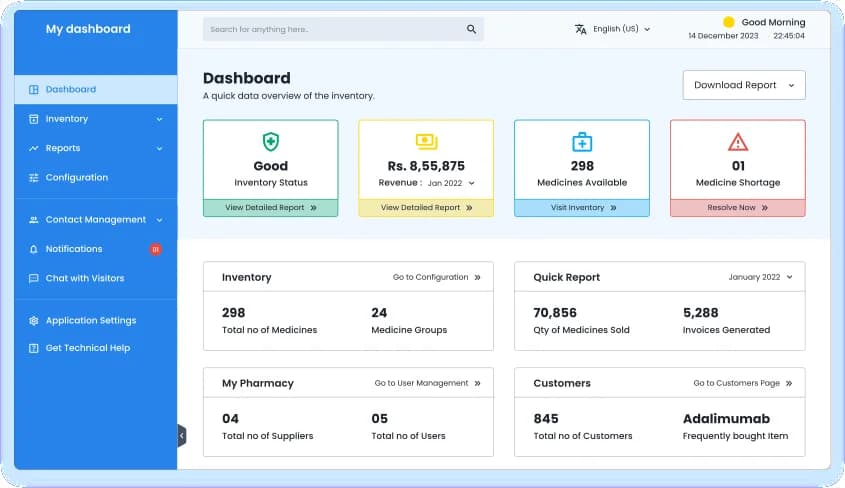
Task: Click the Chat with Visitors icon
Action: click(x=34, y=278)
